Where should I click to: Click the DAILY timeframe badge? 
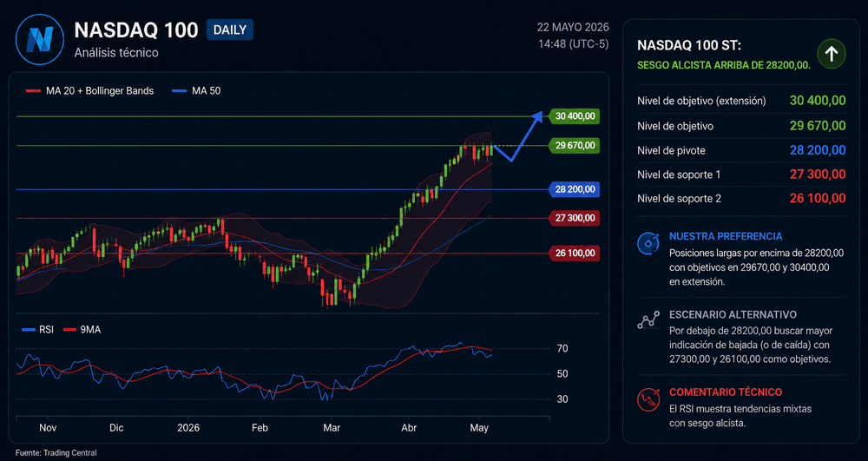point(230,30)
